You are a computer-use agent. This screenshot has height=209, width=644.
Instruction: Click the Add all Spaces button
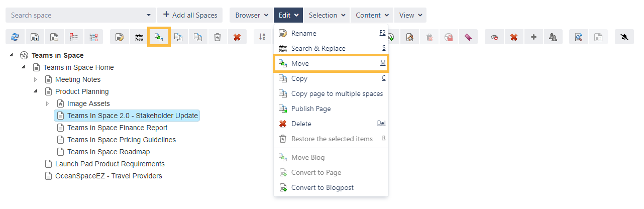tap(189, 15)
